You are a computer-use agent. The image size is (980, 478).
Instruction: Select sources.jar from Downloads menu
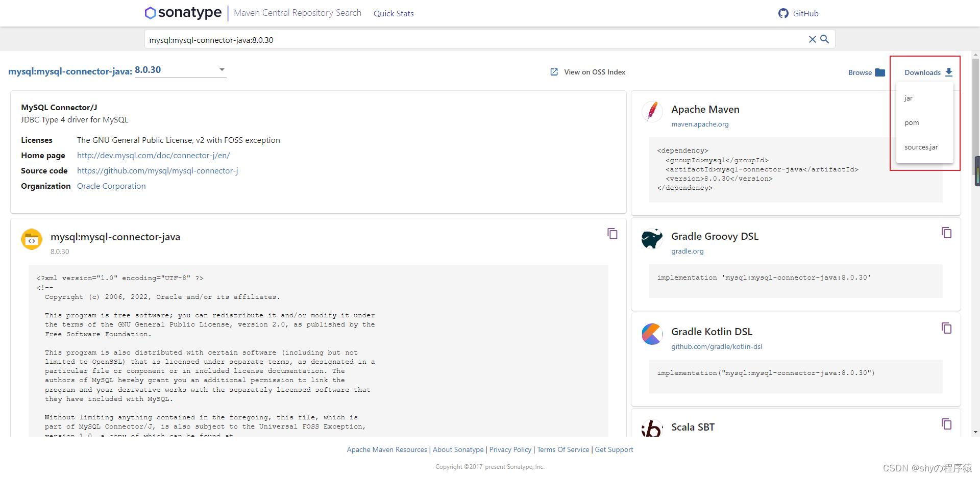click(x=924, y=147)
